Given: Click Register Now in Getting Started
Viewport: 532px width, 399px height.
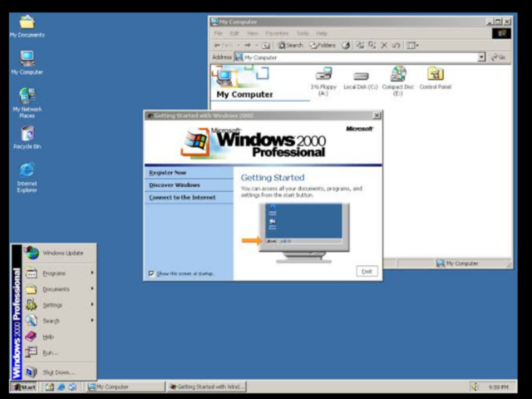Looking at the screenshot, I should 168,173.
